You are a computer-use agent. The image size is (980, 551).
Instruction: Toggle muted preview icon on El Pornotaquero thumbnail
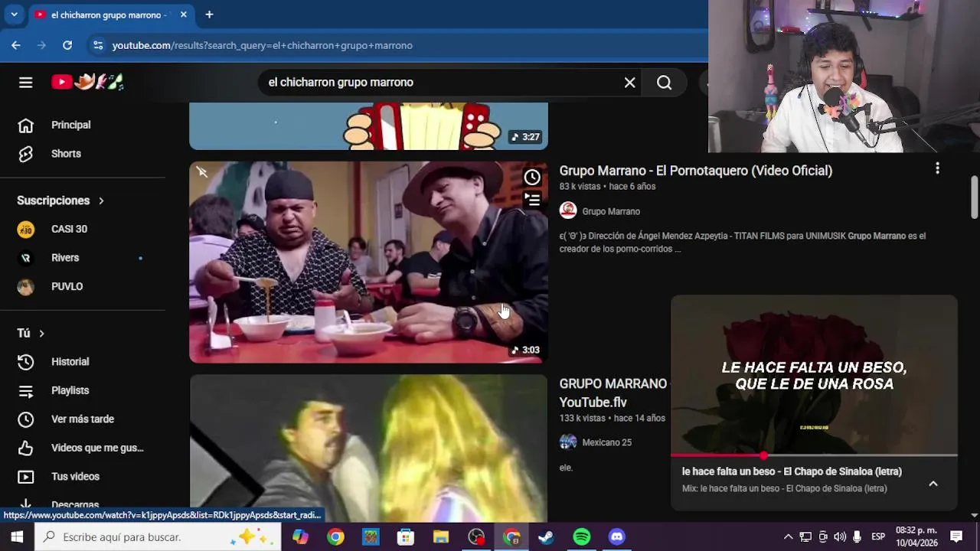(x=202, y=172)
